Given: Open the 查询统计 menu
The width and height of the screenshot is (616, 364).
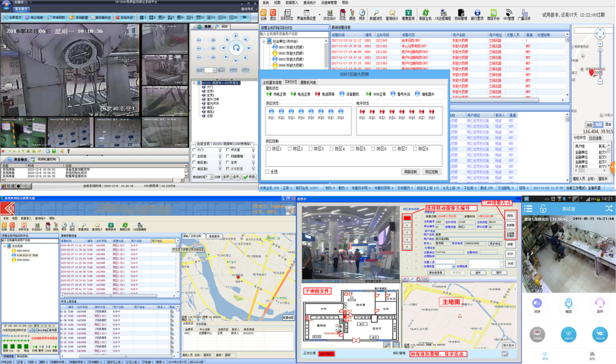Looking at the screenshot, I should pos(309,2).
